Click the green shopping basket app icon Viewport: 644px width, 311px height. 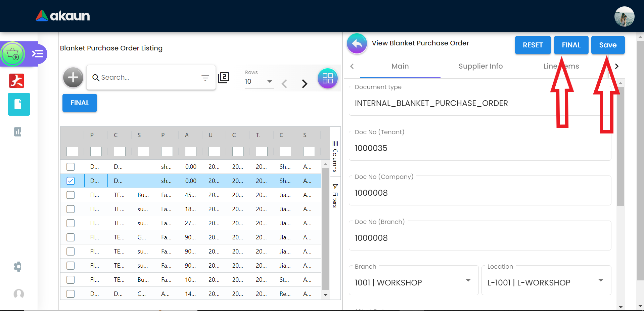coord(13,54)
